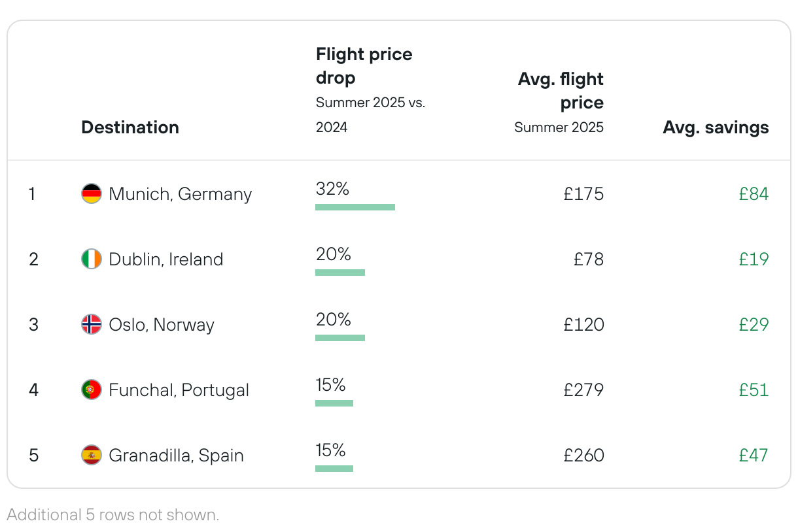Click the Germany flag icon
The image size is (798, 532).
(92, 194)
